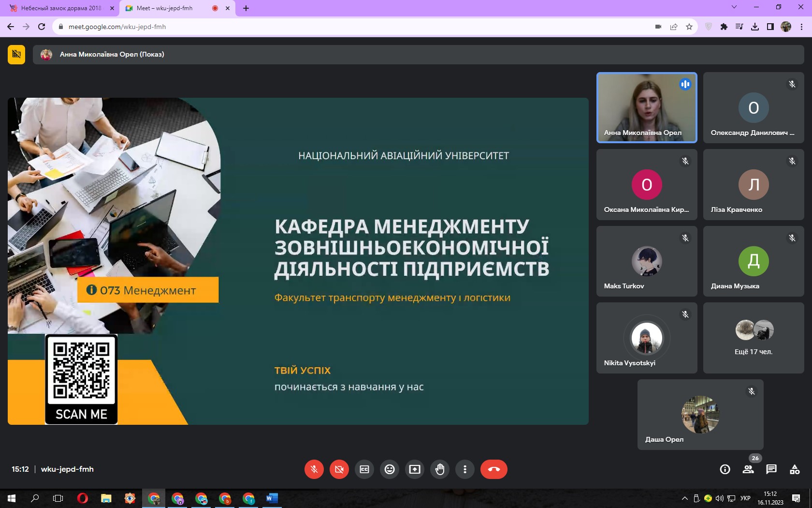This screenshot has height=508, width=812.
Task: Open Word from the Windows taskbar
Action: point(272,498)
